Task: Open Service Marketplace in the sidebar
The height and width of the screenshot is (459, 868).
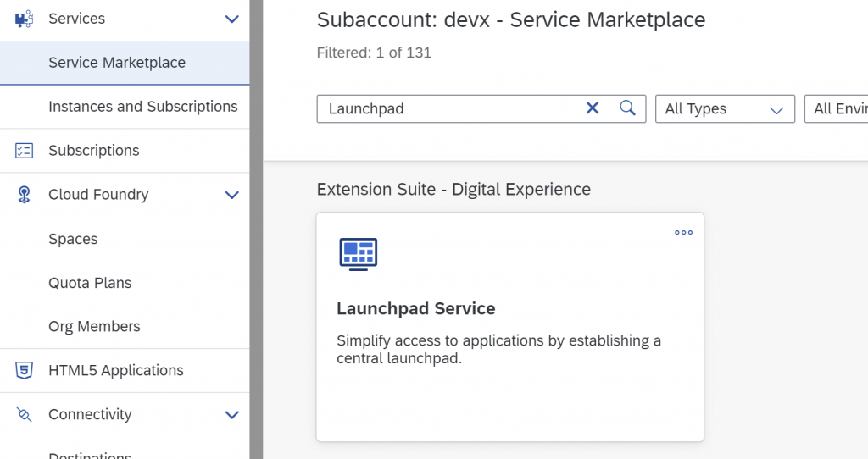Action: [x=125, y=63]
